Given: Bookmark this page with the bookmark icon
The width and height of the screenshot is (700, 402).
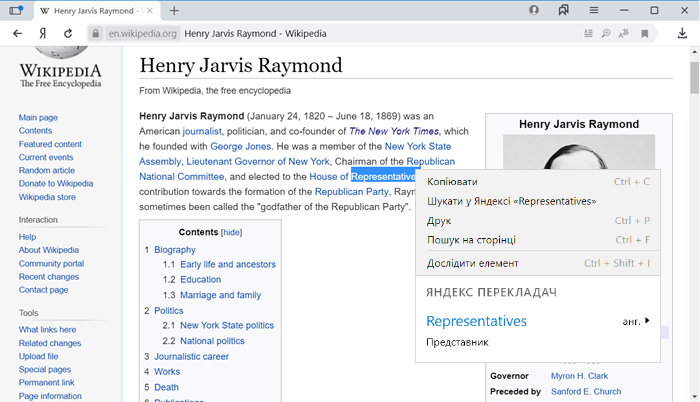Looking at the screenshot, I should 645,34.
